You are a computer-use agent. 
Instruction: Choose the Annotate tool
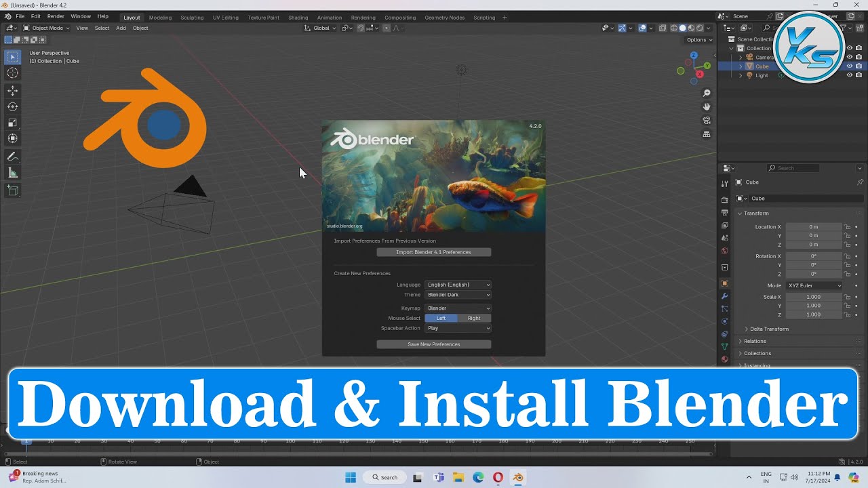12,157
